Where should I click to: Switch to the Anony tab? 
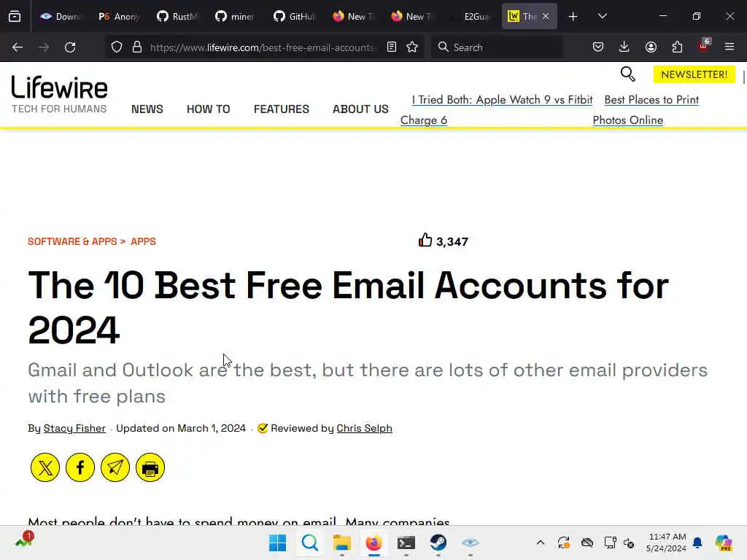pos(119,17)
